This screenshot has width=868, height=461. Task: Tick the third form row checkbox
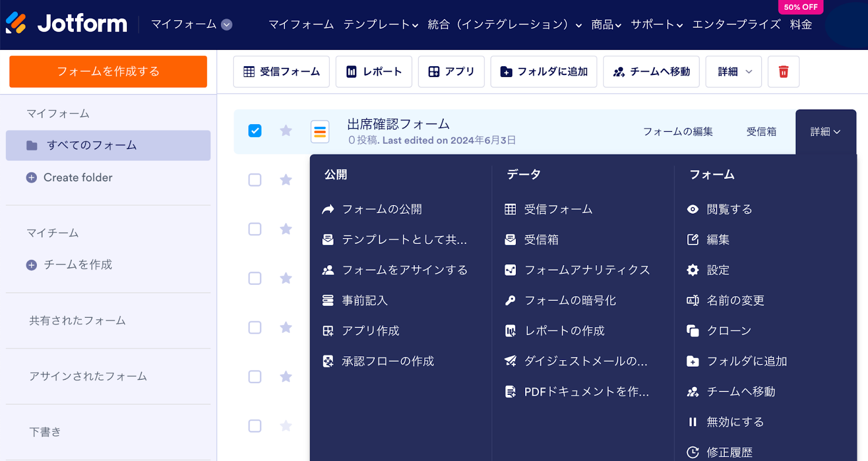(255, 229)
